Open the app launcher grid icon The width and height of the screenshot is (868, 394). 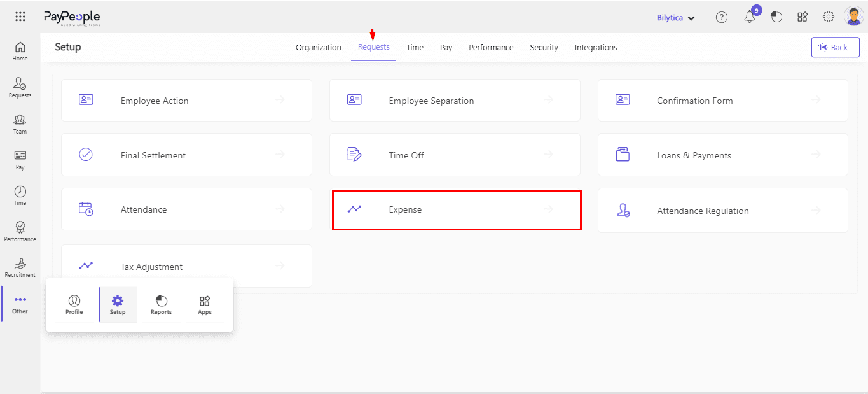pos(20,17)
